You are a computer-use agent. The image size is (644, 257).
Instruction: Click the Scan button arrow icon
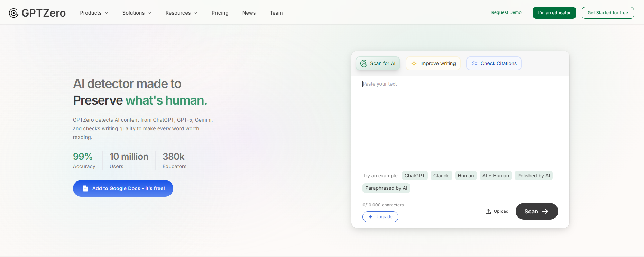coord(545,211)
